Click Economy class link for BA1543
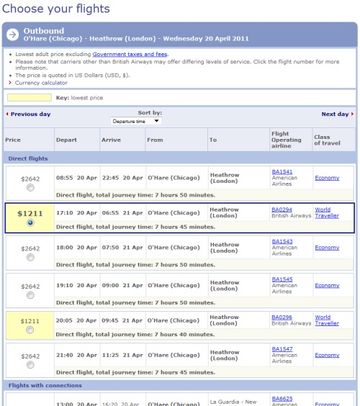This screenshot has height=406, width=360. point(327,248)
